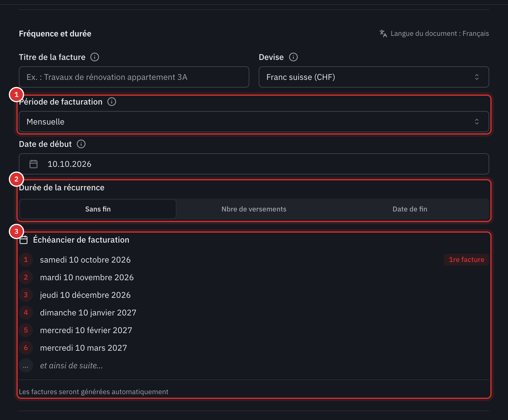Select the Sans fin recurrence option
The width and height of the screenshot is (508, 420).
point(98,209)
